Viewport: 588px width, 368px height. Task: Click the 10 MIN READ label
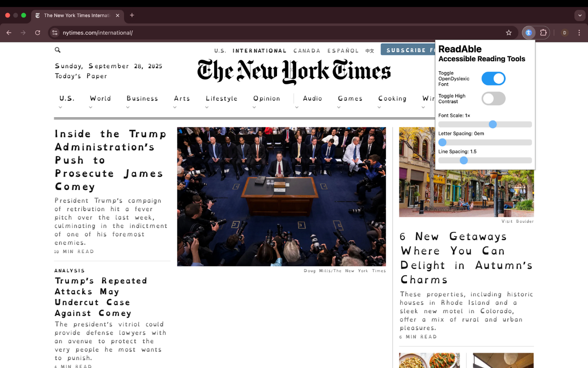(74, 252)
